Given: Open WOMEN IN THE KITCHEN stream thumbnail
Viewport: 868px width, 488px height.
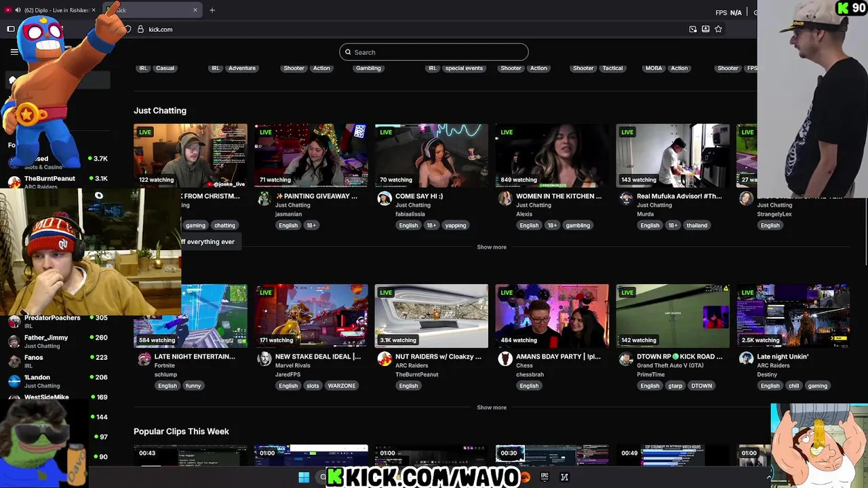Looking at the screenshot, I should click(x=552, y=155).
